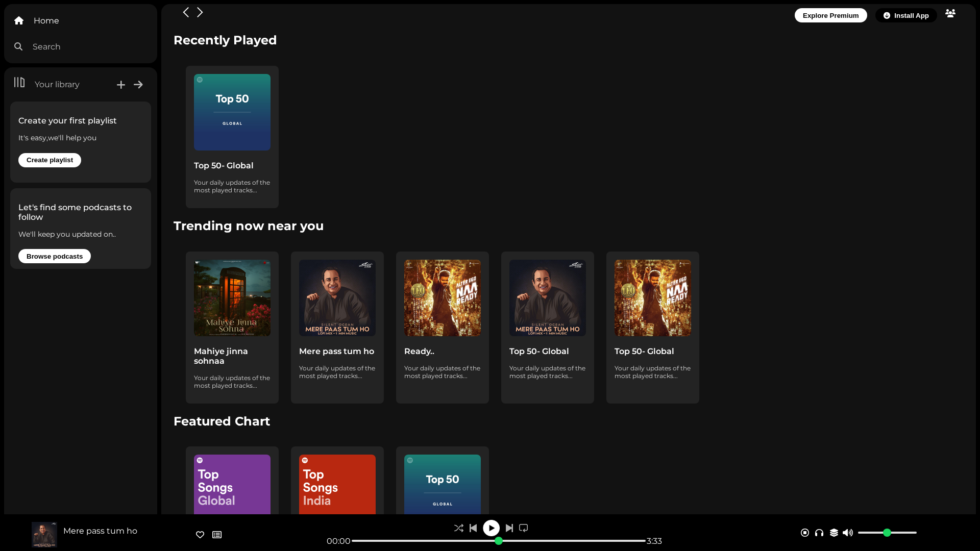This screenshot has width=980, height=551.
Task: Click the song progress bar knob
Action: [x=499, y=541]
